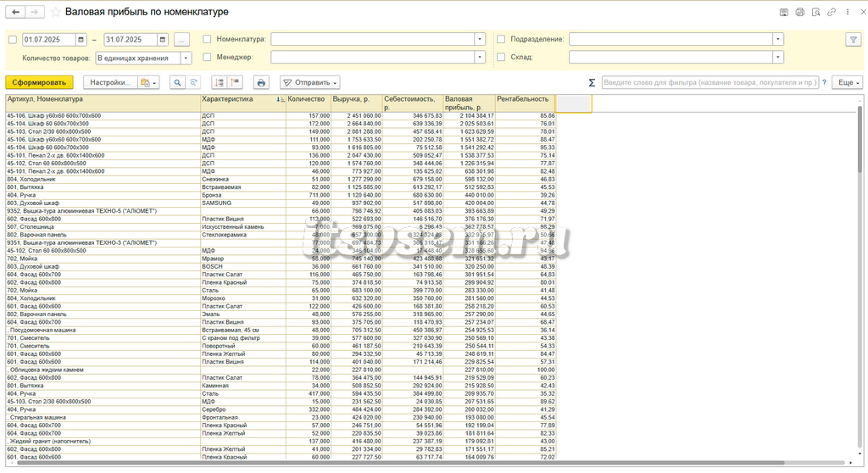Select Жидкий гранит (наполнитель) row

pos(281,442)
